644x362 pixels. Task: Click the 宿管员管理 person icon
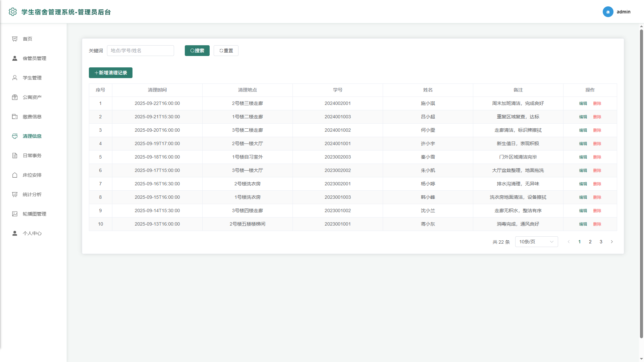pyautogui.click(x=15, y=58)
